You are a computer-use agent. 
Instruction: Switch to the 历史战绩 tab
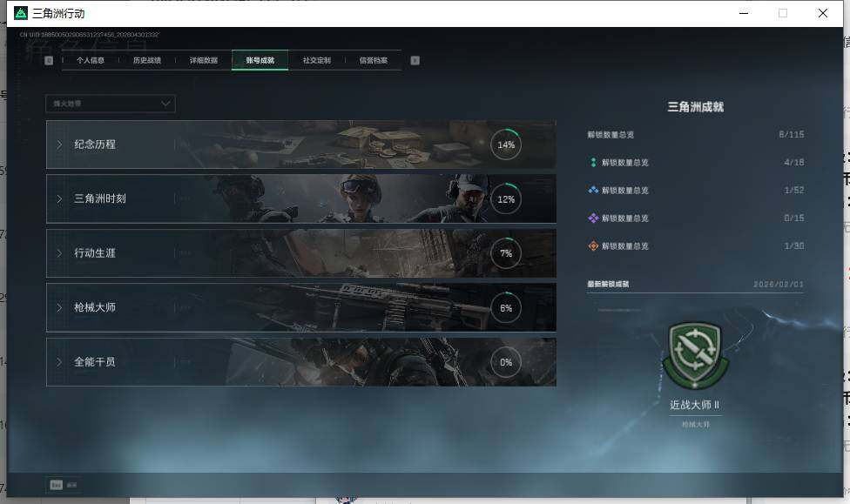tap(147, 60)
